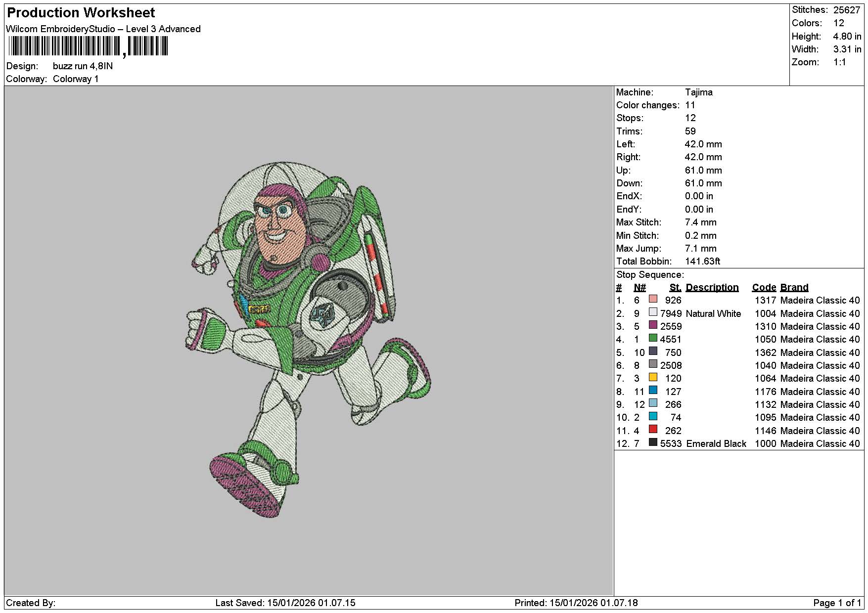This screenshot has height=613, width=868.
Task: Click the Emerald Black thread swatch
Action: pyautogui.click(x=653, y=442)
